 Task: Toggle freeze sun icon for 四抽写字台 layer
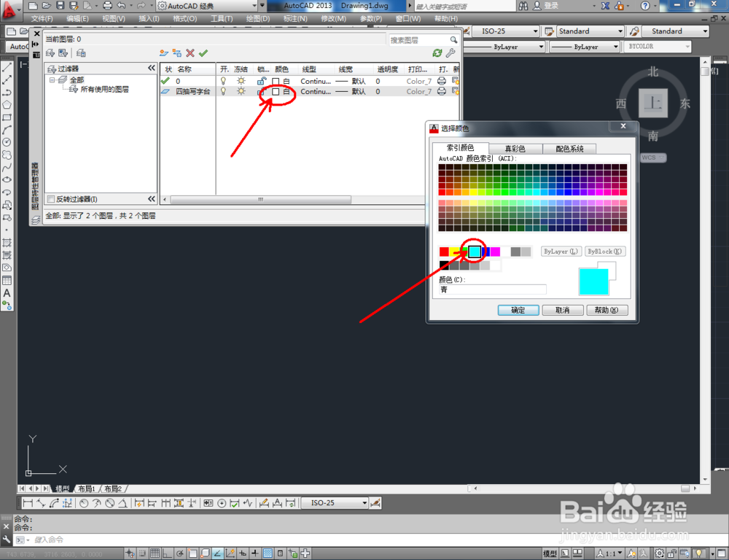coord(241,91)
